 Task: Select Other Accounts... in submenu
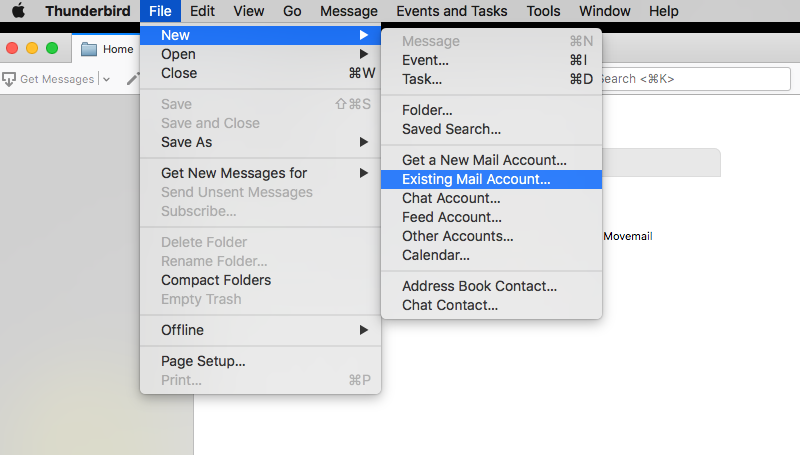click(x=491, y=236)
